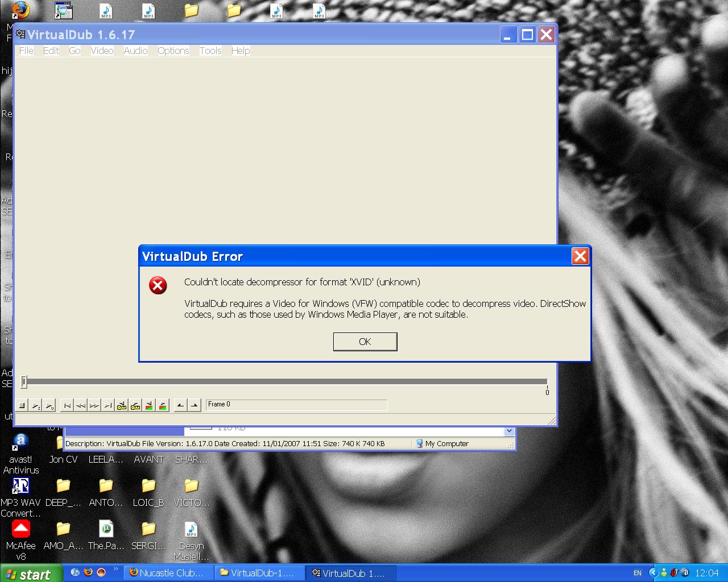The image size is (728, 582).
Task: Open the Windows Start menu
Action: (31, 573)
